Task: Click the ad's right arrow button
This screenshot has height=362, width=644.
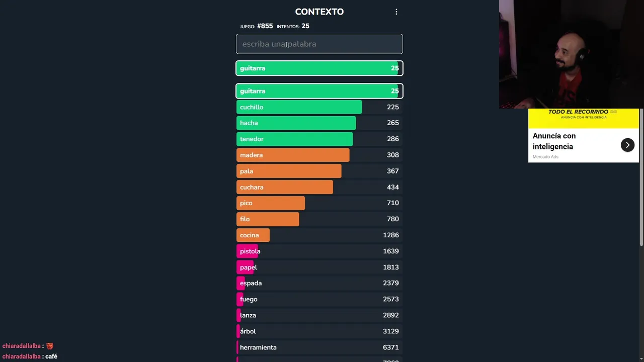Action: coord(627,145)
